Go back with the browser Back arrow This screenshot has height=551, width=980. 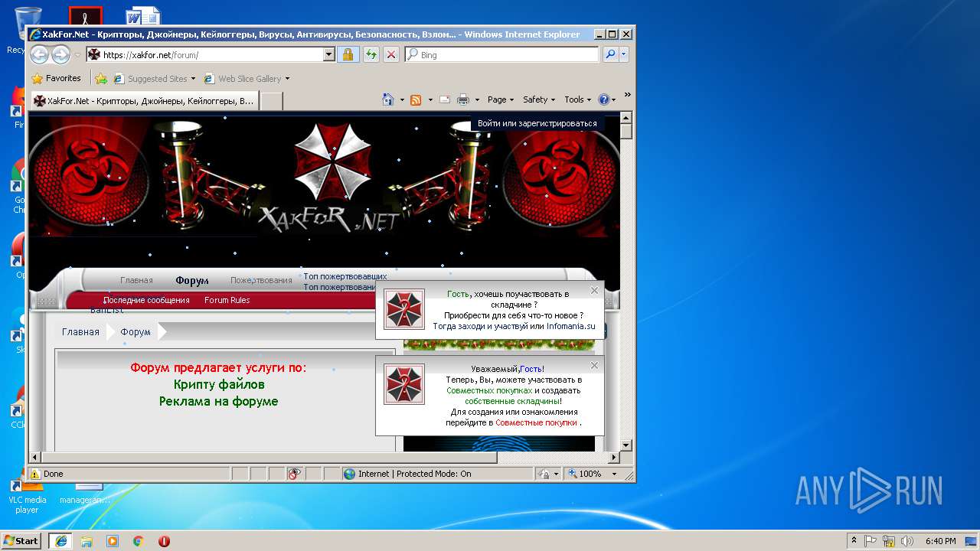click(40, 54)
